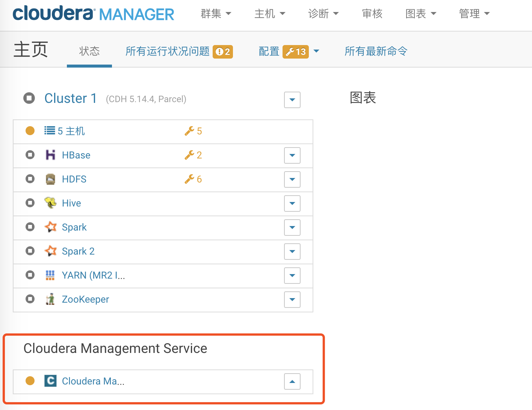Click the YARN stopped status icon
The height and width of the screenshot is (410, 532).
pyautogui.click(x=30, y=275)
